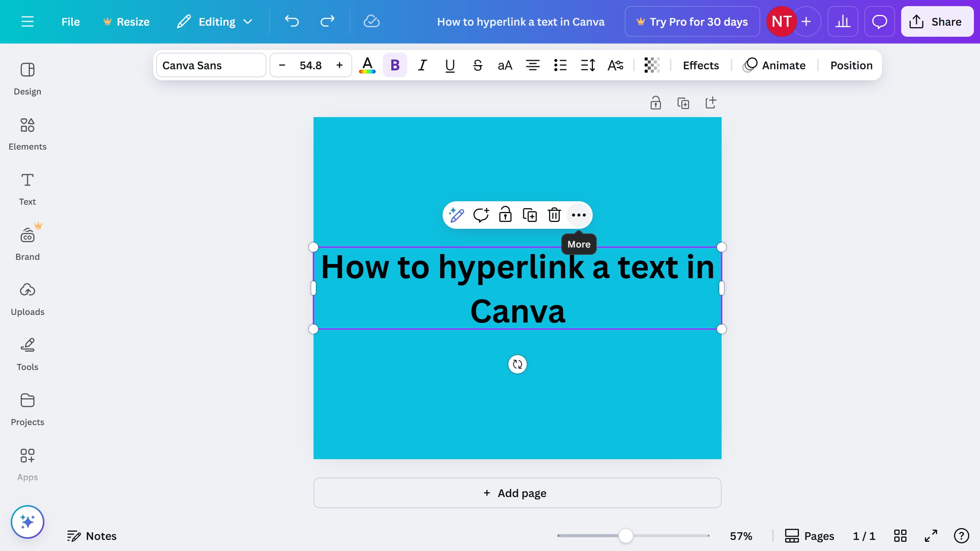Viewport: 980px width, 551px height.
Task: Open the line spacing icon
Action: (588, 65)
